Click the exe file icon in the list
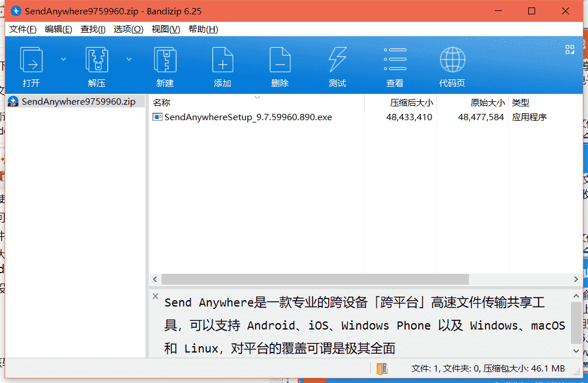The height and width of the screenshot is (383, 588). [x=157, y=117]
